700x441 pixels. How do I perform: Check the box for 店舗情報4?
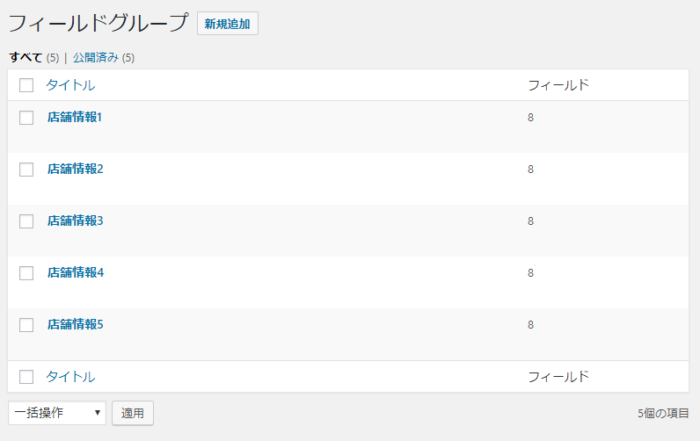[27, 273]
